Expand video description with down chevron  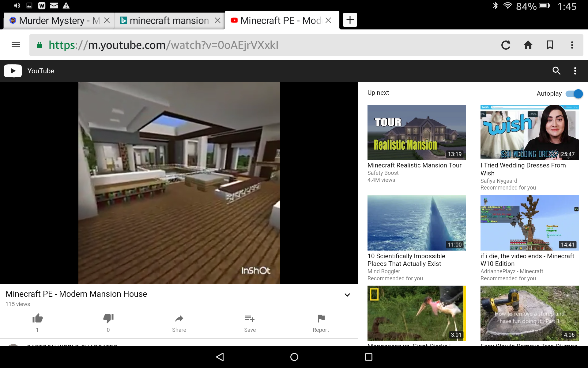(347, 295)
